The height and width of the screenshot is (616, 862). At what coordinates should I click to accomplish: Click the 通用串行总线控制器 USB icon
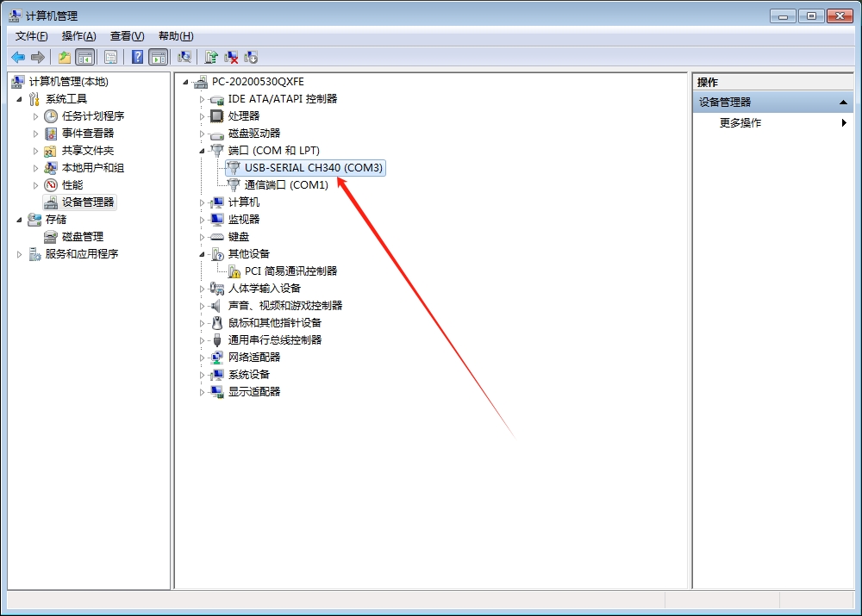(x=217, y=340)
